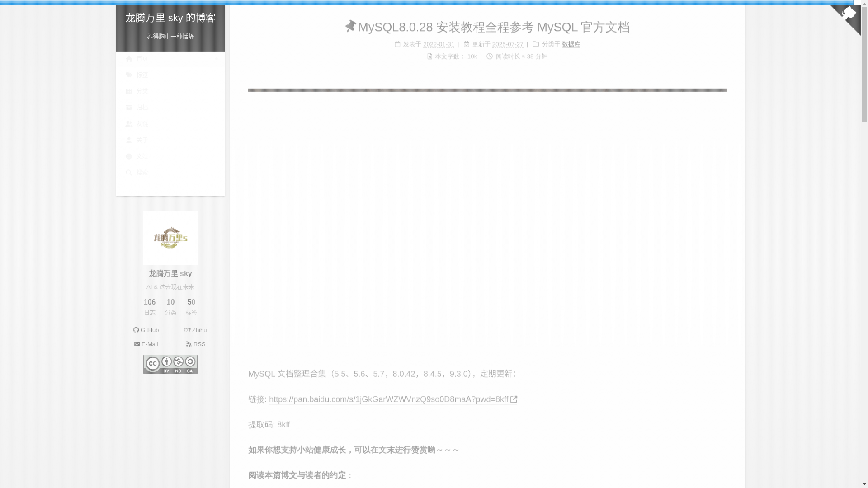Click the folder icon before 分类于
868x488 pixels.
click(536, 44)
